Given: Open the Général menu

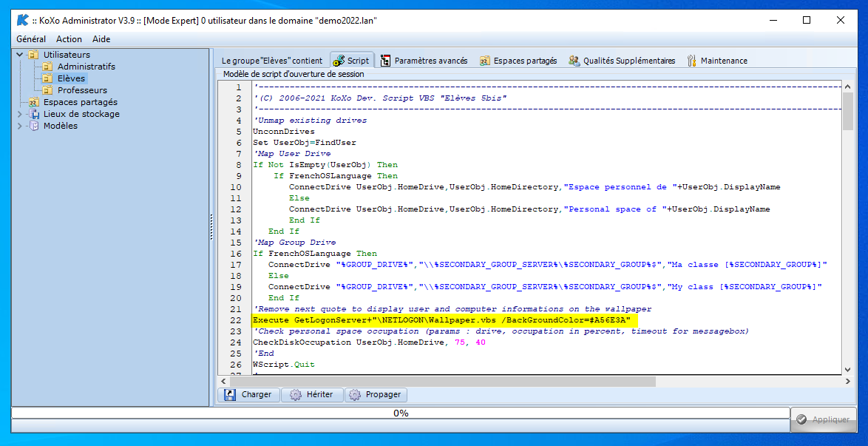Looking at the screenshot, I should tap(31, 39).
